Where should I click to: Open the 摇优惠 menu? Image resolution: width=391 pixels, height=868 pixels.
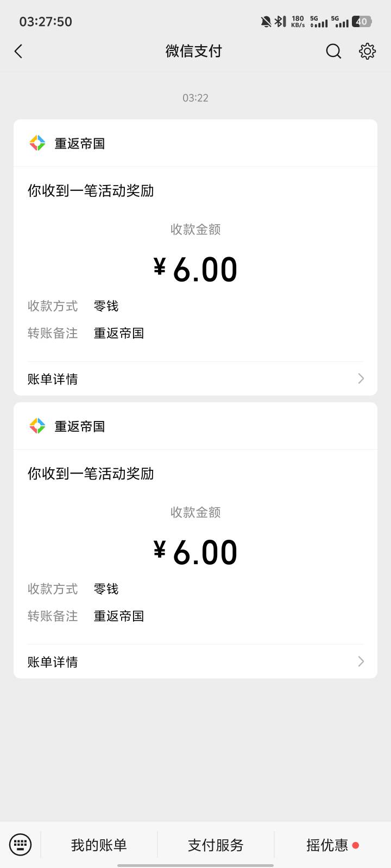(327, 845)
